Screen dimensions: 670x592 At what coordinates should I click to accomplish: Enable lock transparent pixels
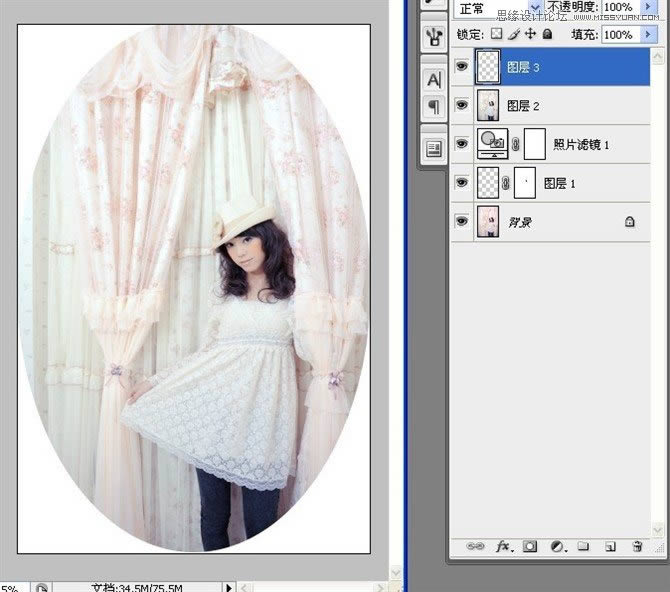(x=495, y=34)
